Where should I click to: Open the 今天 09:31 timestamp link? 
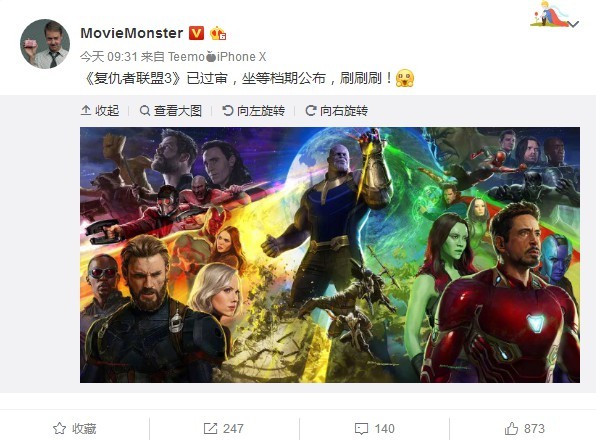[109, 57]
